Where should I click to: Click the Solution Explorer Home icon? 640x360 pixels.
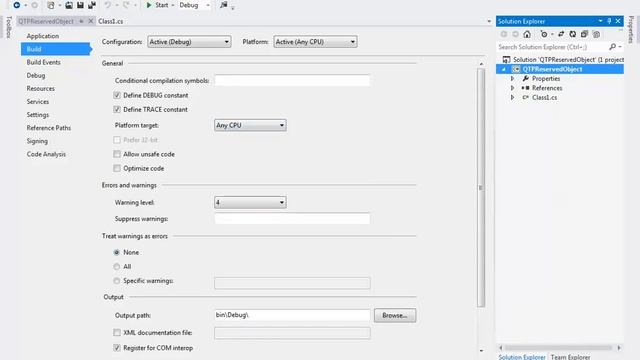point(527,34)
